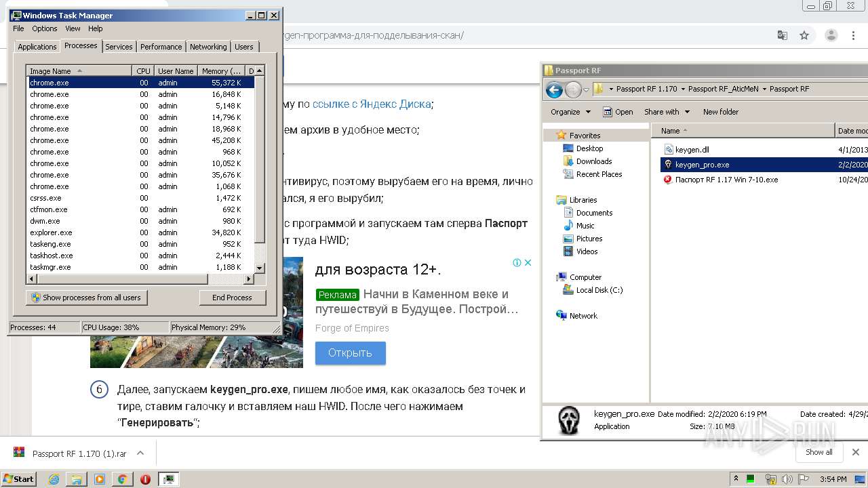This screenshot has width=868, height=488.
Task: Switch to the Applications tab
Action: (37, 47)
